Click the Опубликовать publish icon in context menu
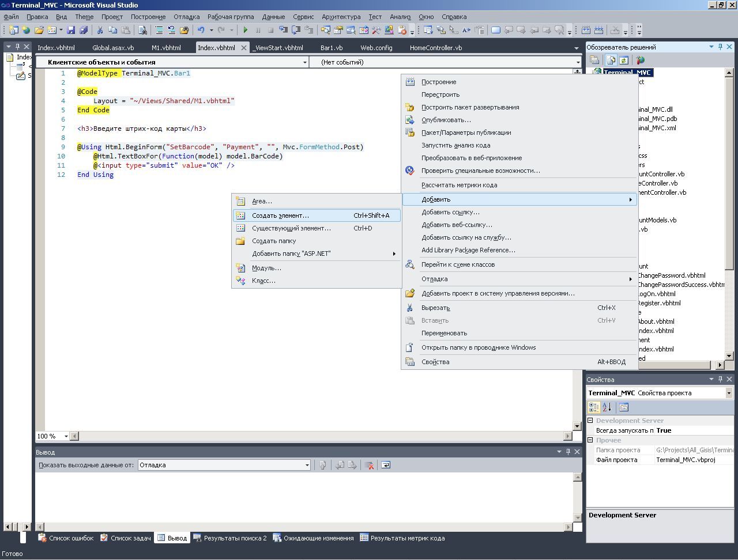 410,120
